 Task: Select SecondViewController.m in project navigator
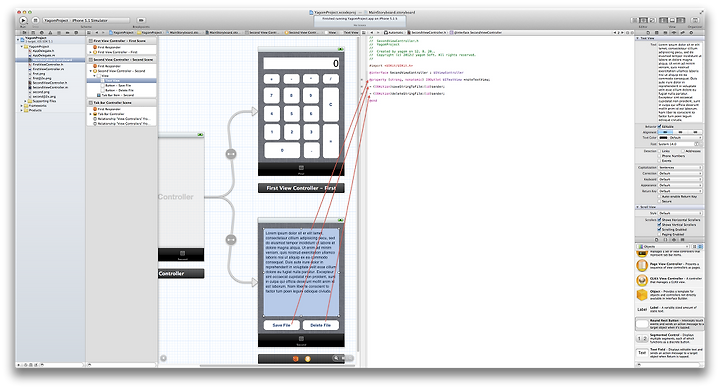[x=50, y=87]
